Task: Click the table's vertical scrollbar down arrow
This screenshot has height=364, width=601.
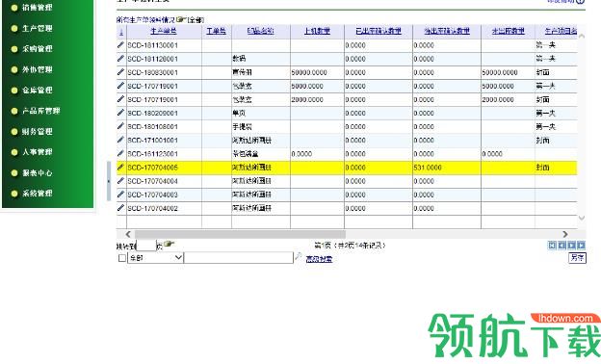Action: click(x=582, y=218)
